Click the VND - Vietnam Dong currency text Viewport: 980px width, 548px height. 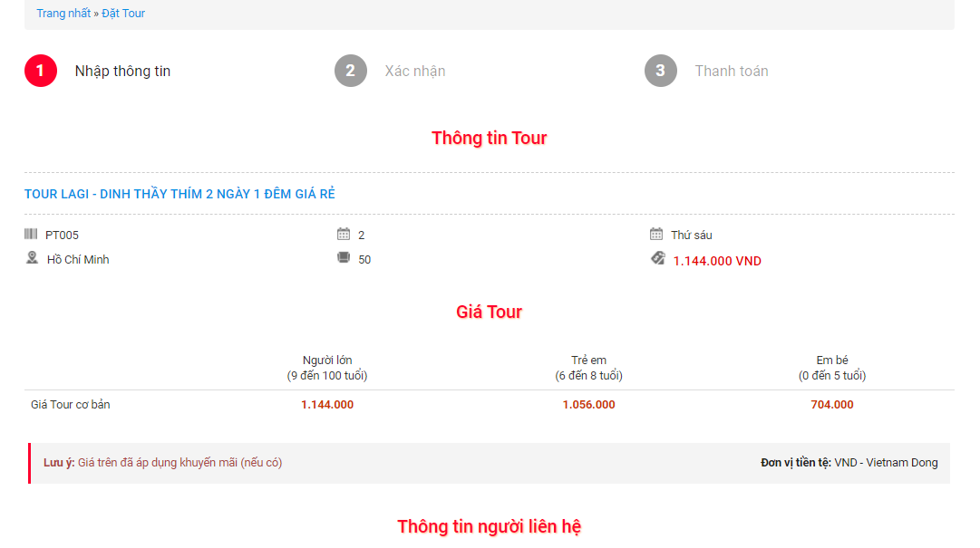click(x=886, y=463)
